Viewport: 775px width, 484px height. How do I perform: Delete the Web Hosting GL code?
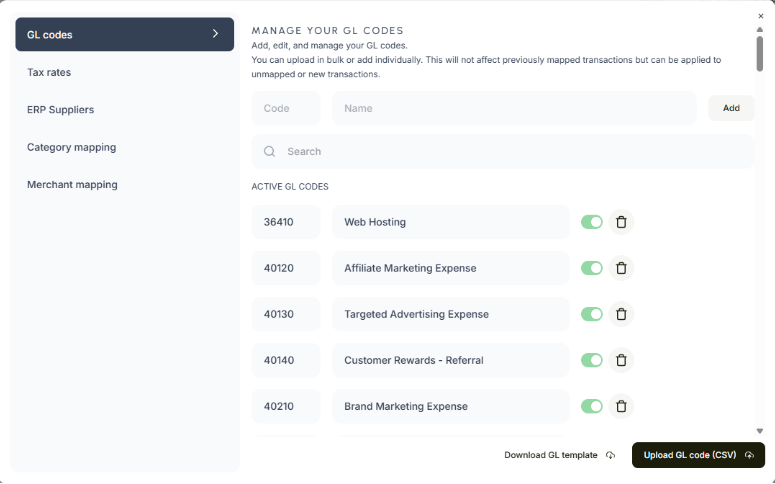[x=621, y=222]
